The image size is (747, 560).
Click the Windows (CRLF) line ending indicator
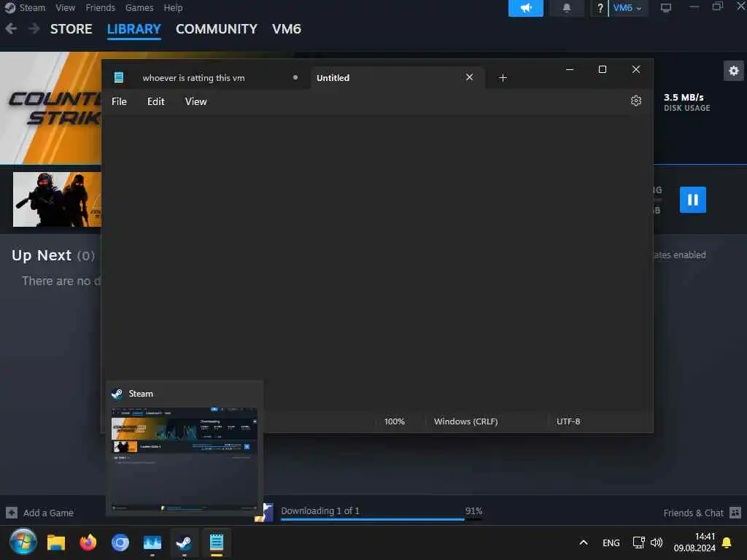point(466,421)
